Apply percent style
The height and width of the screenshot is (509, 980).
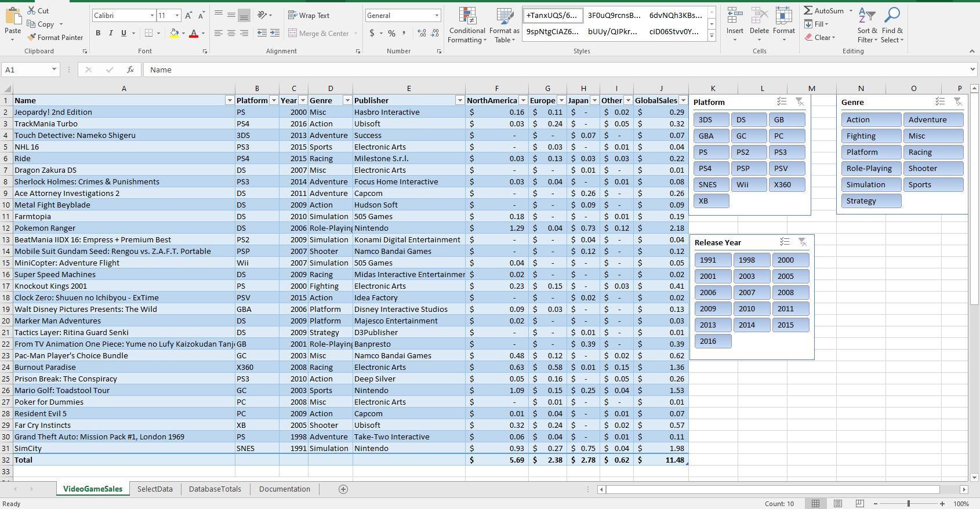pos(391,33)
